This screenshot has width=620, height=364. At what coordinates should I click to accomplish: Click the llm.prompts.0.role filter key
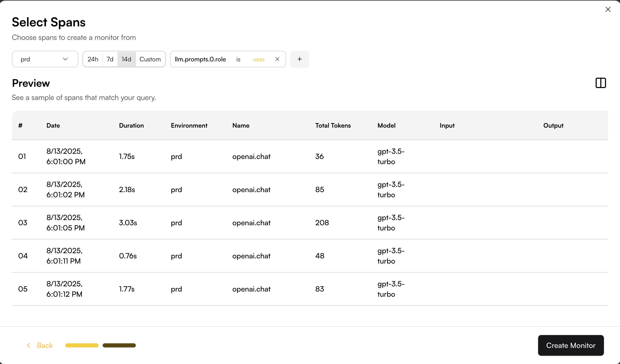coord(200,59)
